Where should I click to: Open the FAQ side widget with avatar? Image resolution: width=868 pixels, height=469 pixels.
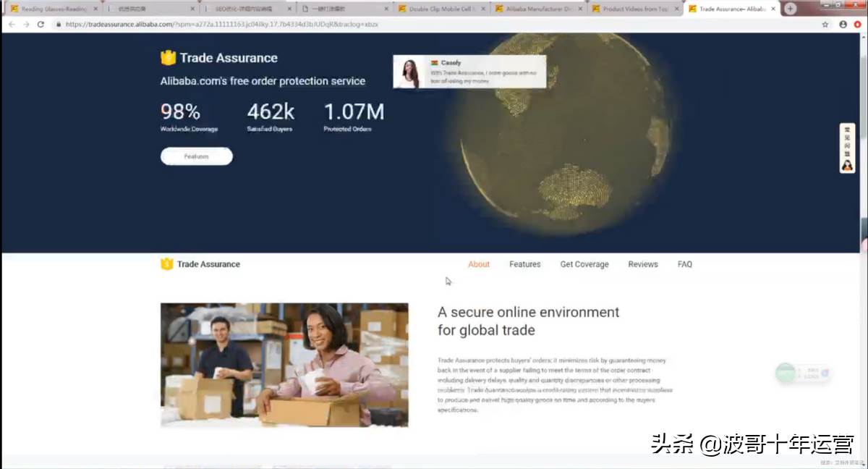pos(847,148)
